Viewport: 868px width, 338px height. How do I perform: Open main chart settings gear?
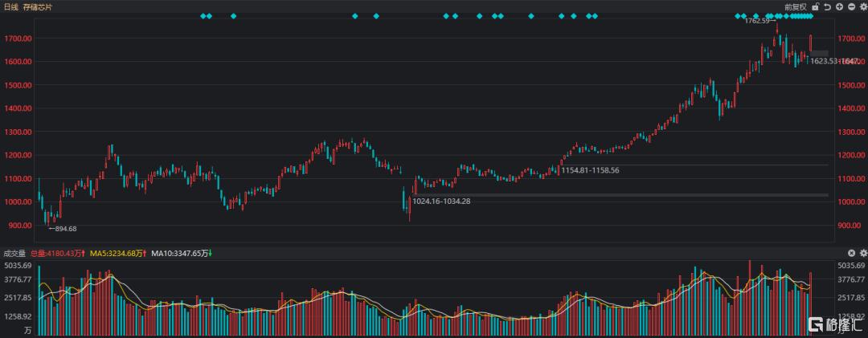pyautogui.click(x=862, y=6)
